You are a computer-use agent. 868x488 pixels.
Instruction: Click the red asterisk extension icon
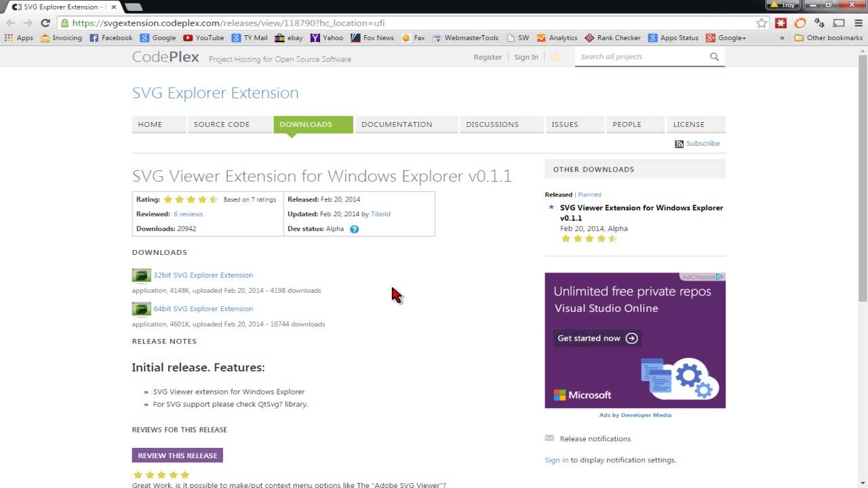pyautogui.click(x=781, y=22)
